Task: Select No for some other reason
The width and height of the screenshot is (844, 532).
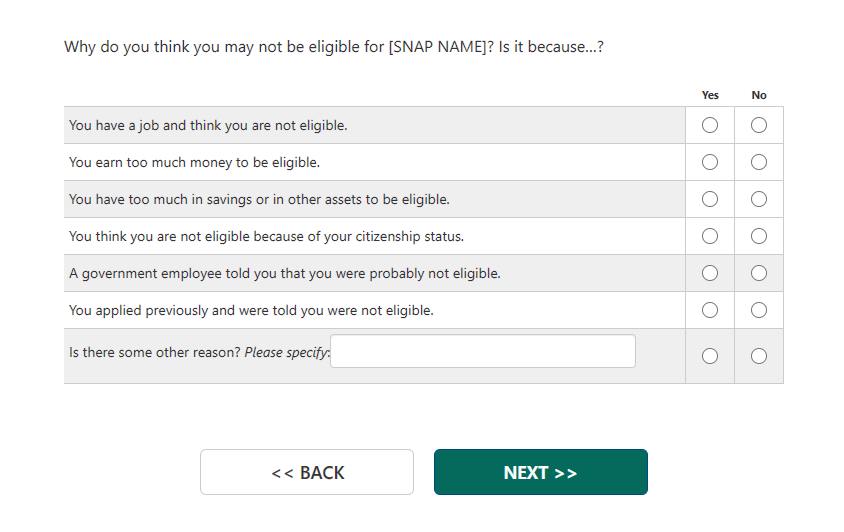Action: tap(759, 356)
